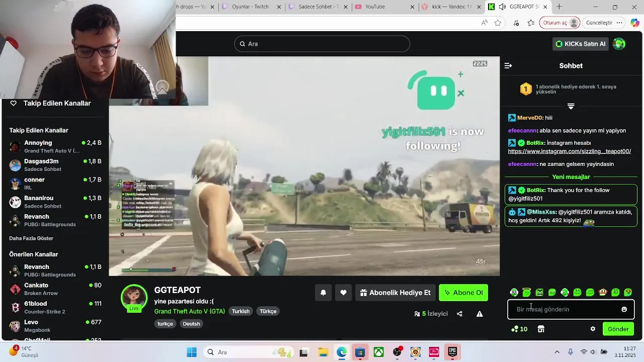The image size is (644, 362).
Task: Report the stream via the warning triangle icon
Action: click(x=479, y=314)
